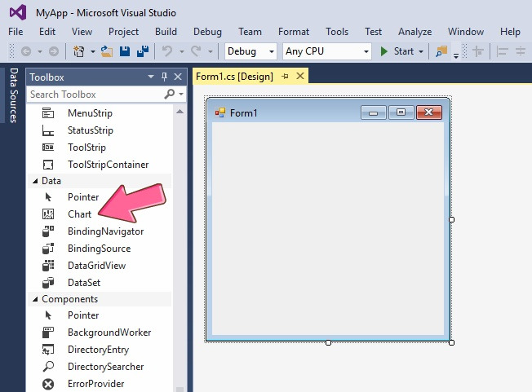
Task: Open the File menu
Action: coord(16,32)
